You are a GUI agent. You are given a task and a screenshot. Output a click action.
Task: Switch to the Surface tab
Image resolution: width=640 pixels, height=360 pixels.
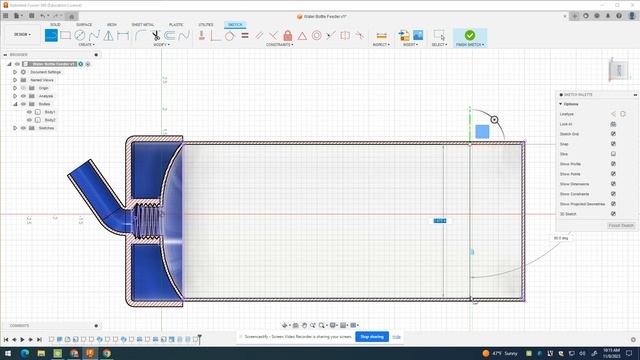[84, 25]
